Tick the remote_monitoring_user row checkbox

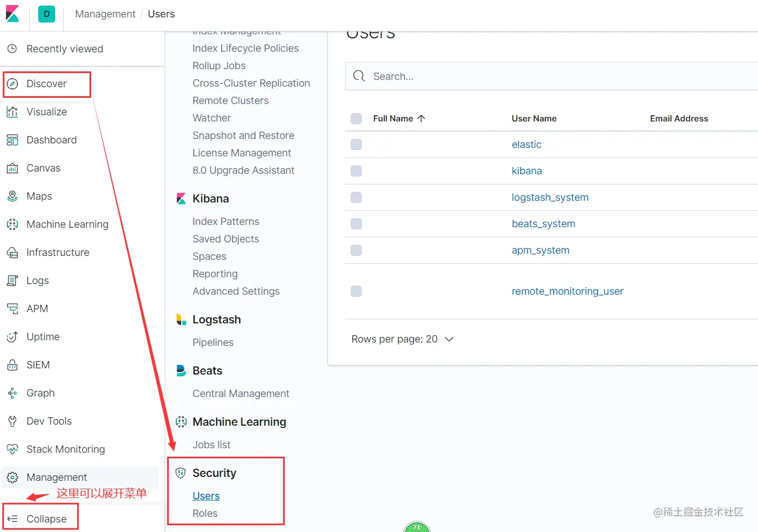coord(356,291)
